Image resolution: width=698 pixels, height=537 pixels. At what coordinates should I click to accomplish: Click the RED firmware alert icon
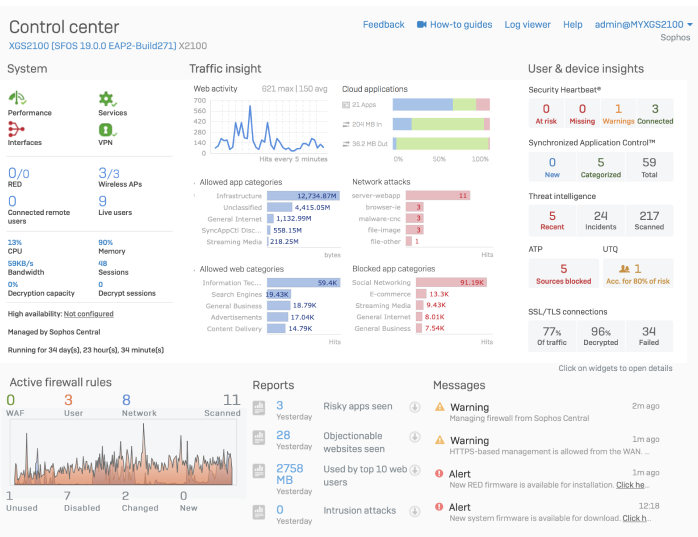pos(439,473)
